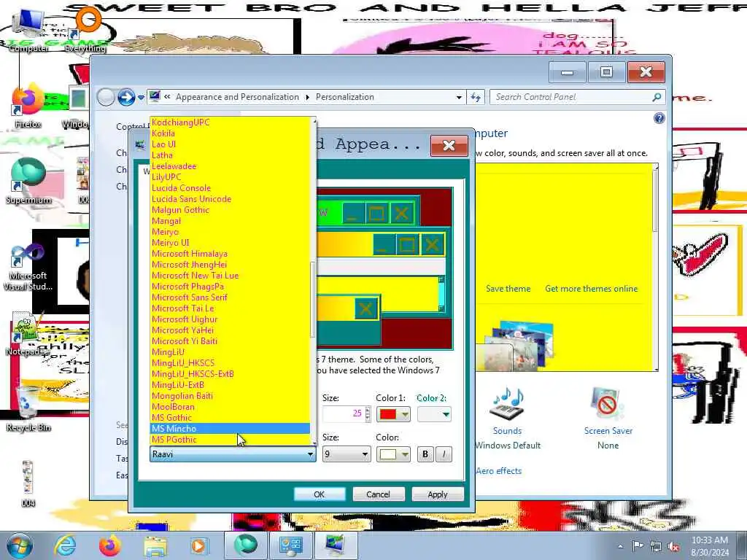Viewport: 747px width, 560px height.
Task: Click the search magnifier icon
Action: pos(657,97)
